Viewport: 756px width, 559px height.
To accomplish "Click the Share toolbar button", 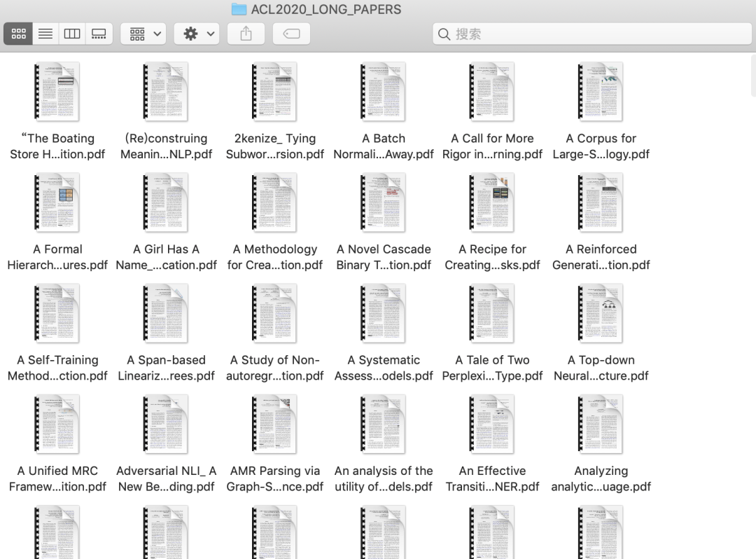I will pos(246,34).
